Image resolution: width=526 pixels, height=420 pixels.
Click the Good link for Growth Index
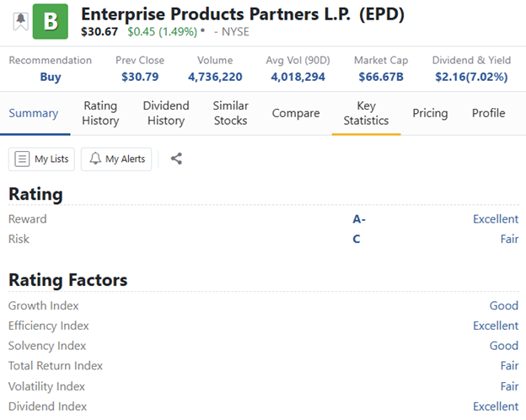tap(504, 305)
